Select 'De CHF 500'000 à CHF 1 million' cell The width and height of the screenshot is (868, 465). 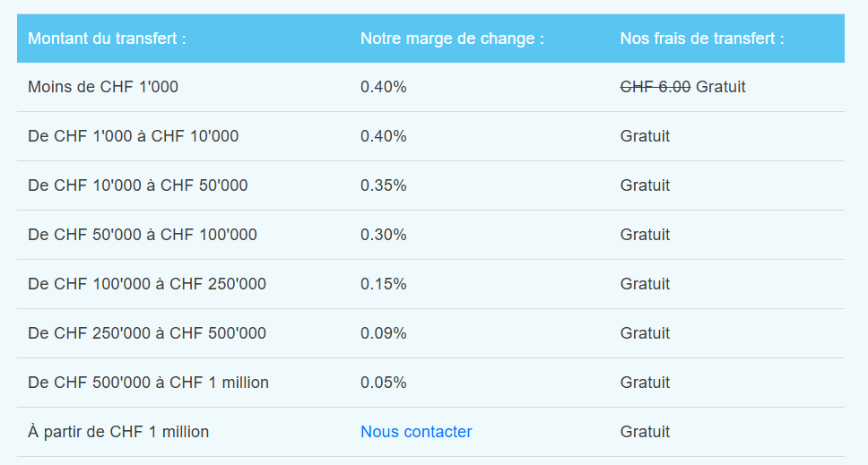(148, 383)
